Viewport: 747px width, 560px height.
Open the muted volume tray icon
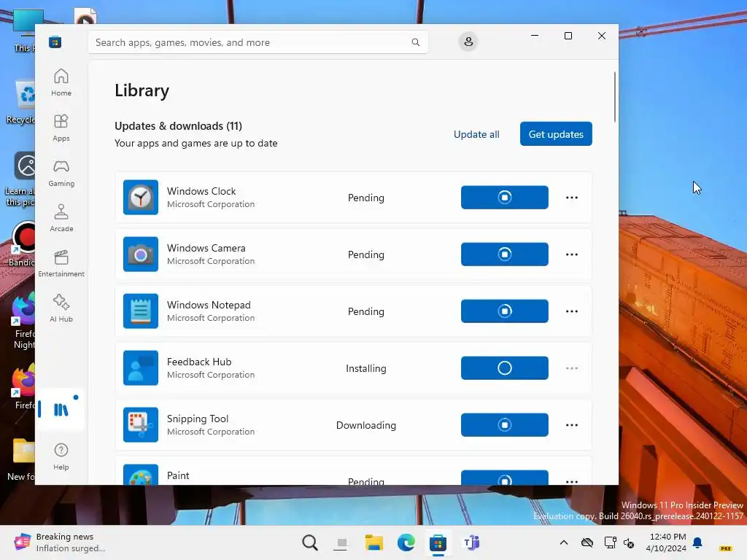pos(629,542)
